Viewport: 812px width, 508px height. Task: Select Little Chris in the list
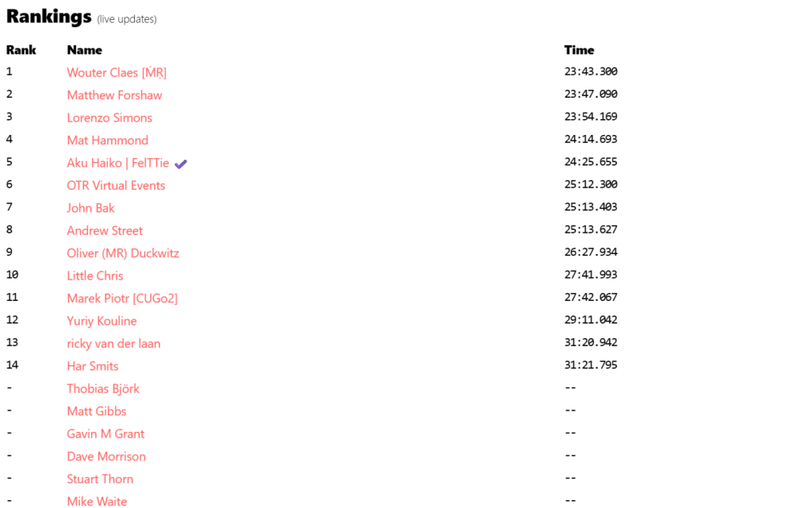click(95, 276)
